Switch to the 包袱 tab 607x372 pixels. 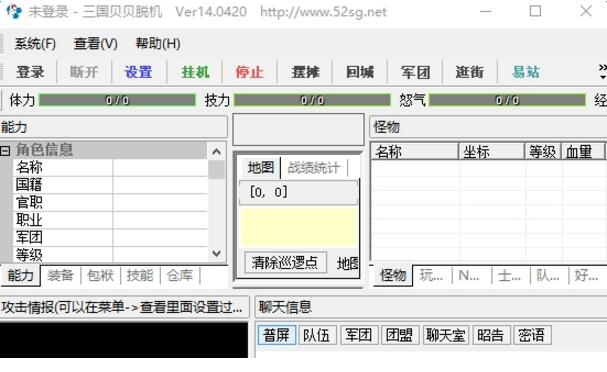click(100, 276)
